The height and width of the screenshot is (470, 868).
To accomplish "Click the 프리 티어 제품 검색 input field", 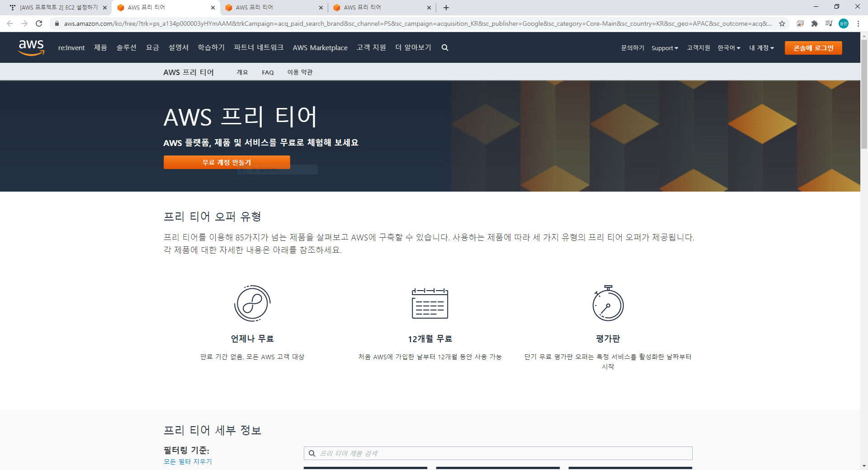I will [x=498, y=453].
